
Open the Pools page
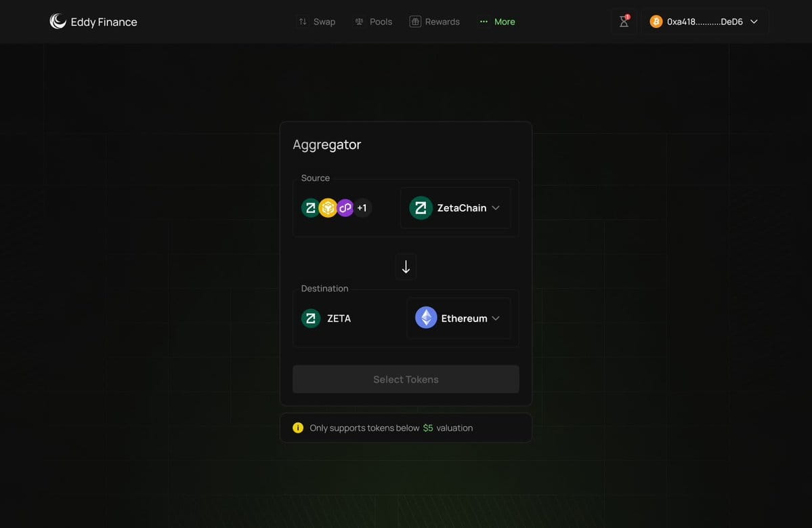(373, 22)
